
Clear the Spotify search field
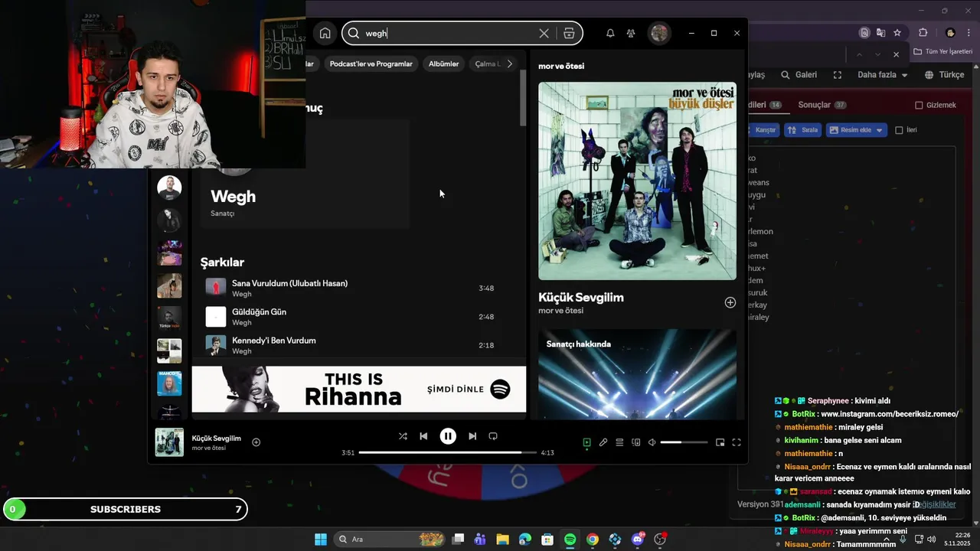tap(544, 33)
